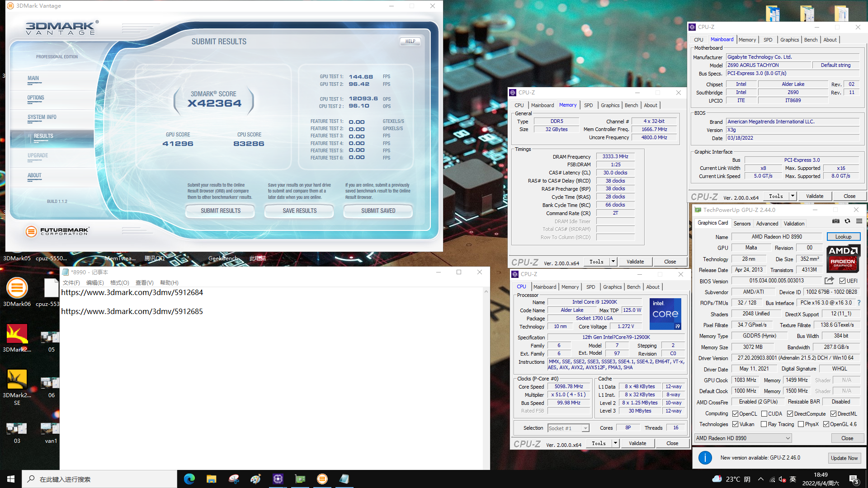
Task: Click the Notepad vertical scrollbar
Action: [x=486, y=379]
